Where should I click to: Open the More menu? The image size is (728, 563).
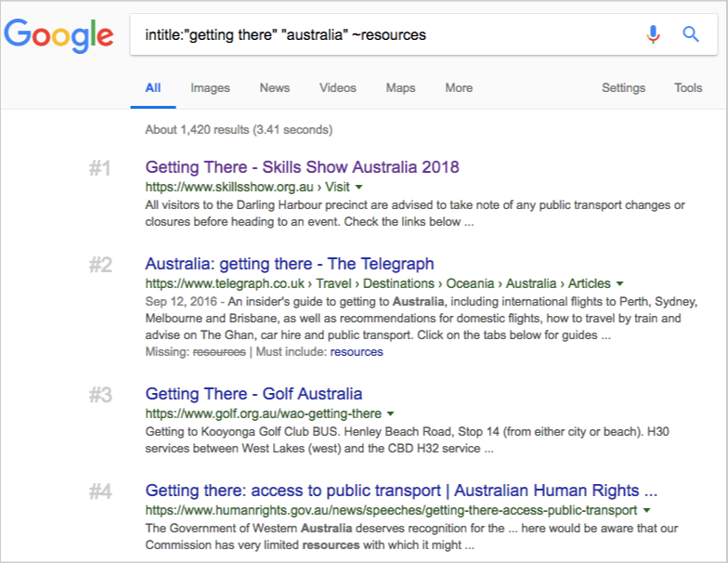459,87
